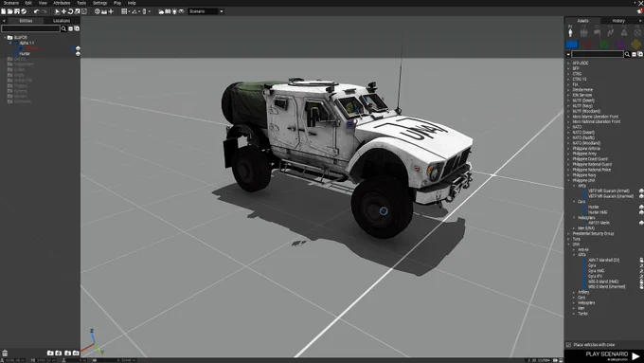644x363 pixels.
Task: Click the Entities search input field
Action: point(31,28)
